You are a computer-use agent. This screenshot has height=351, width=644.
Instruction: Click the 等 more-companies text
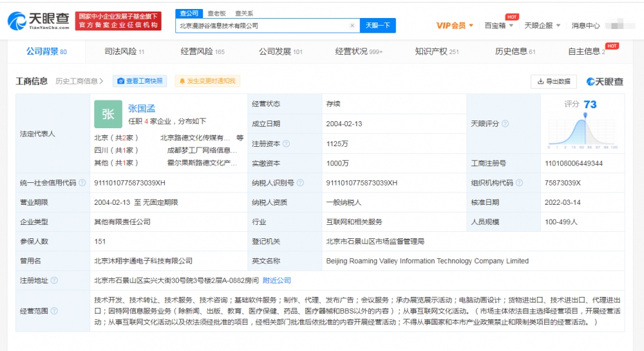tap(240, 138)
